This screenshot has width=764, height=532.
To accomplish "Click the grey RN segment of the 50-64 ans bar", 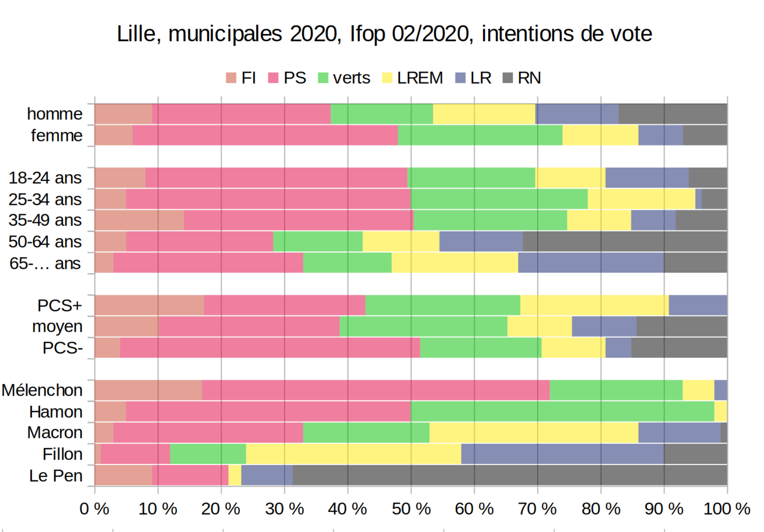I will [624, 241].
